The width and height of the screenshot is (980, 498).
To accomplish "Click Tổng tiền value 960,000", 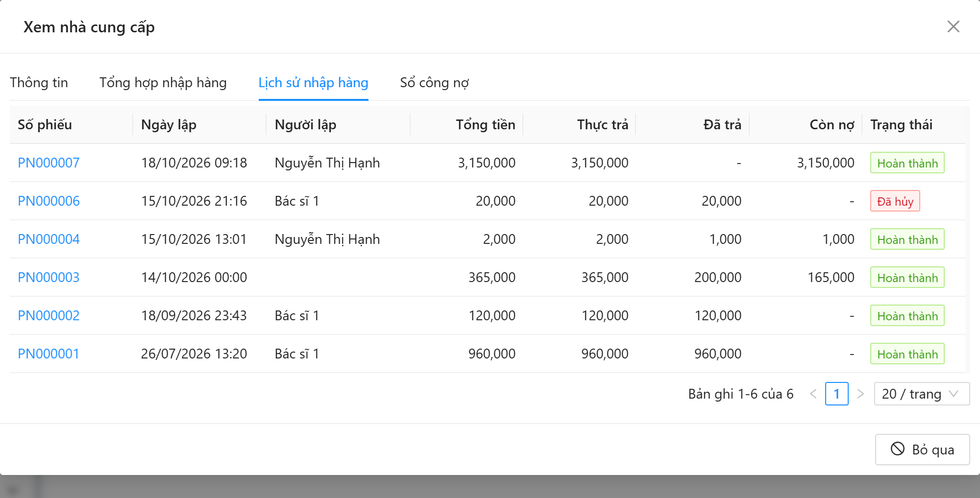I will pos(492,354).
